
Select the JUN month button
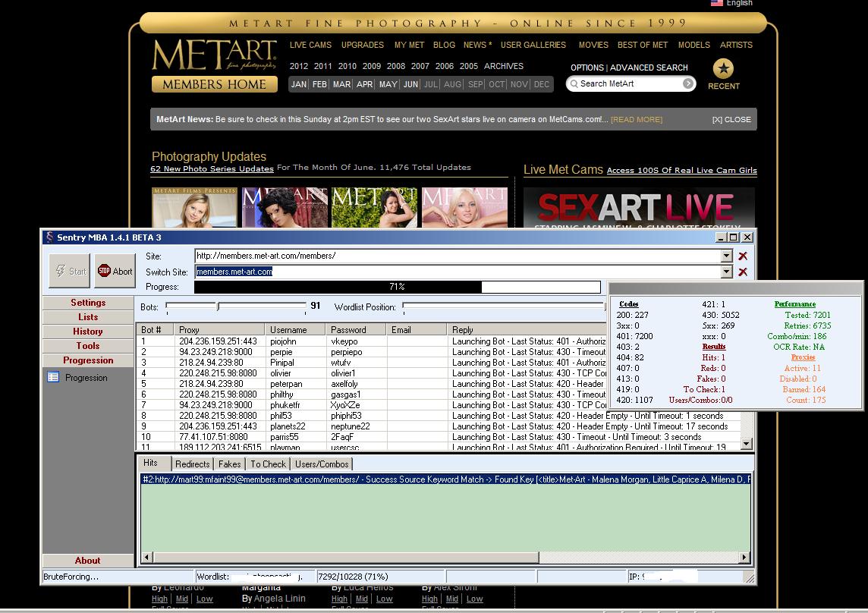click(x=410, y=84)
